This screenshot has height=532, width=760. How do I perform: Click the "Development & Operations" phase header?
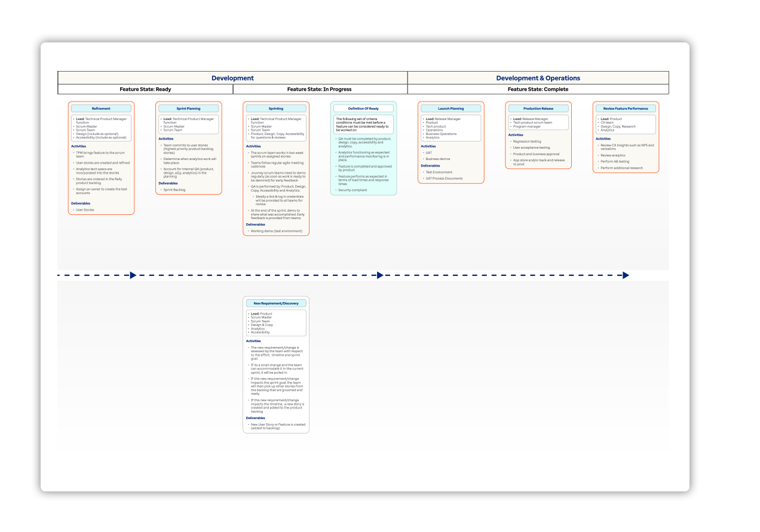pos(538,78)
